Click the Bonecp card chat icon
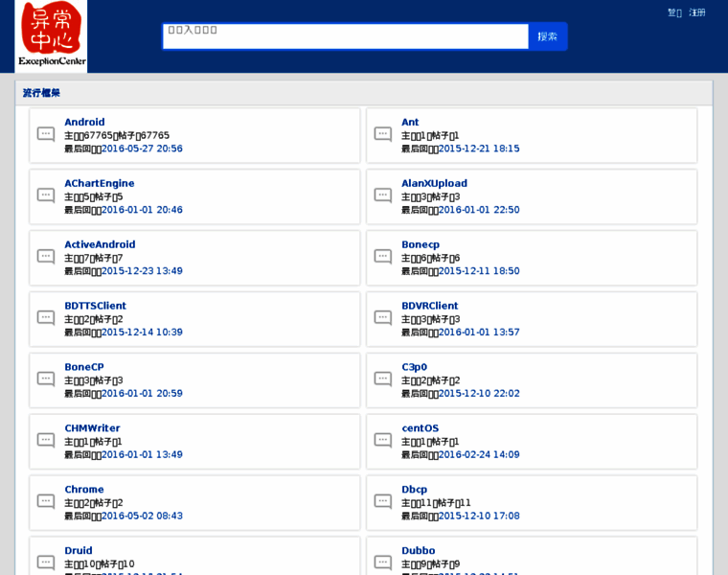The width and height of the screenshot is (728, 575). [x=383, y=257]
